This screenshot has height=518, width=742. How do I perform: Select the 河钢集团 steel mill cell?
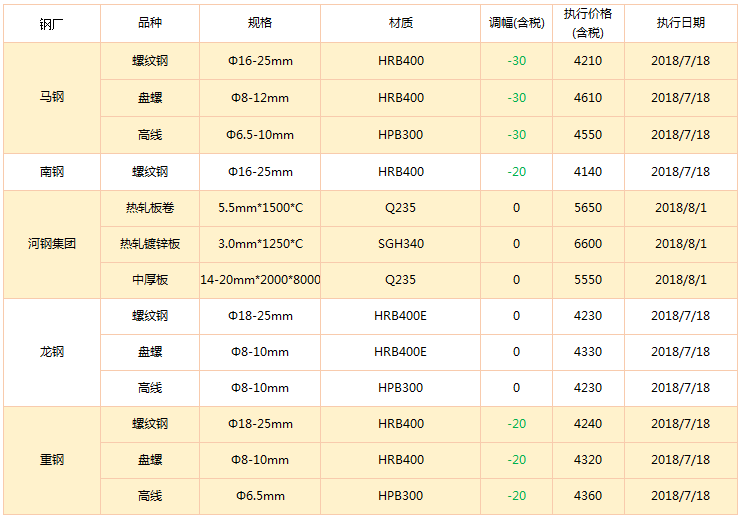[x=52, y=244]
